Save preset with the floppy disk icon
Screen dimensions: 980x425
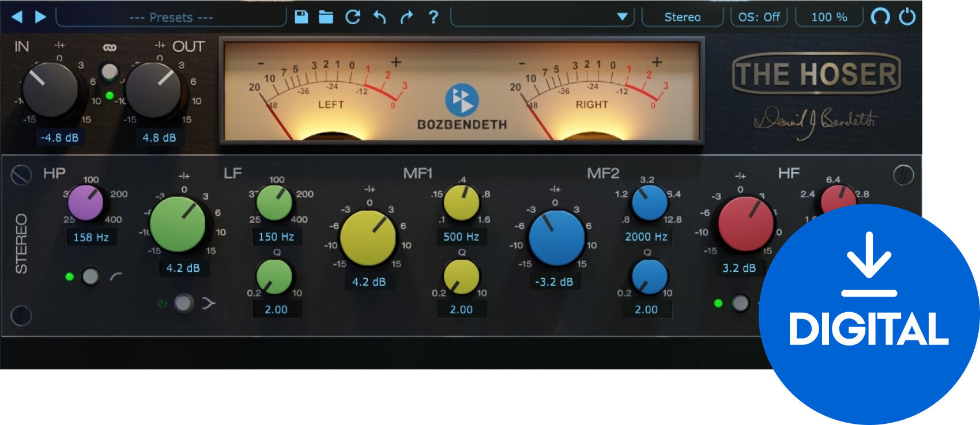coord(301,17)
